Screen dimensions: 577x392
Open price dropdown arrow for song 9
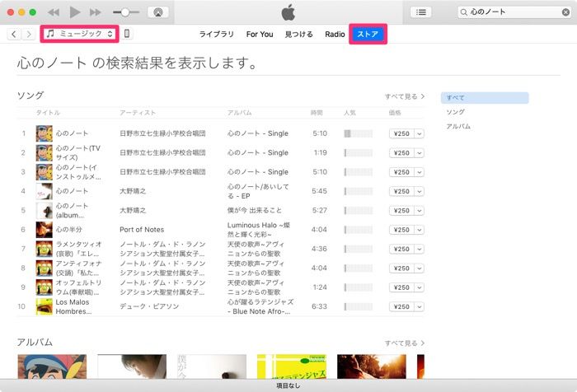[419, 287]
